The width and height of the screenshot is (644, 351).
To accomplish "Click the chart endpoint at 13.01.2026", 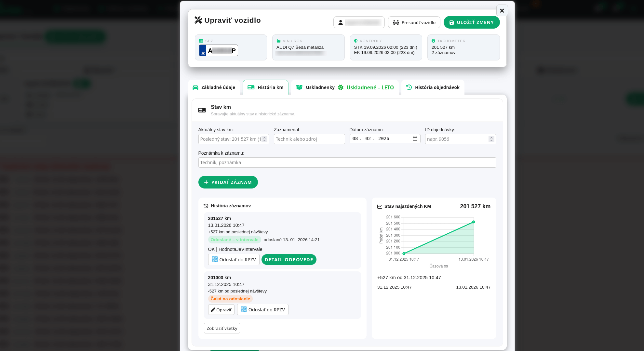I will 474,222.
